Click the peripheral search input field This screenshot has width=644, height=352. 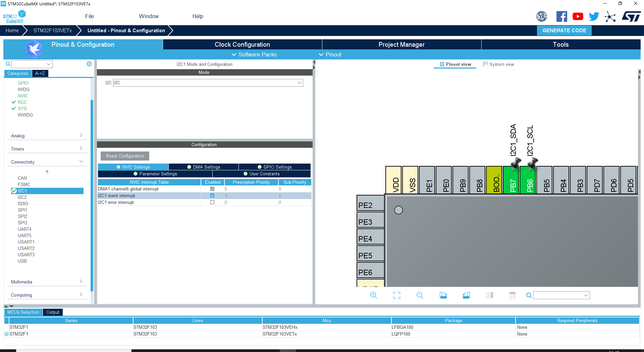(29, 64)
